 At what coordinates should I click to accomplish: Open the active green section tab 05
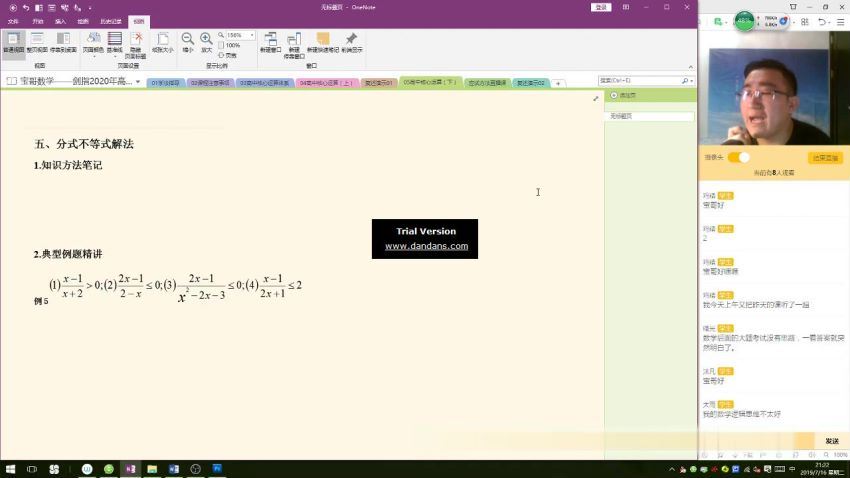click(x=430, y=82)
